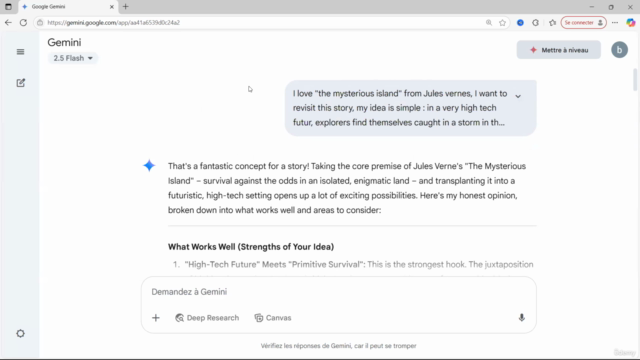640x360 pixels.
Task: Open the Copilot sidebar icon
Action: [x=631, y=22]
